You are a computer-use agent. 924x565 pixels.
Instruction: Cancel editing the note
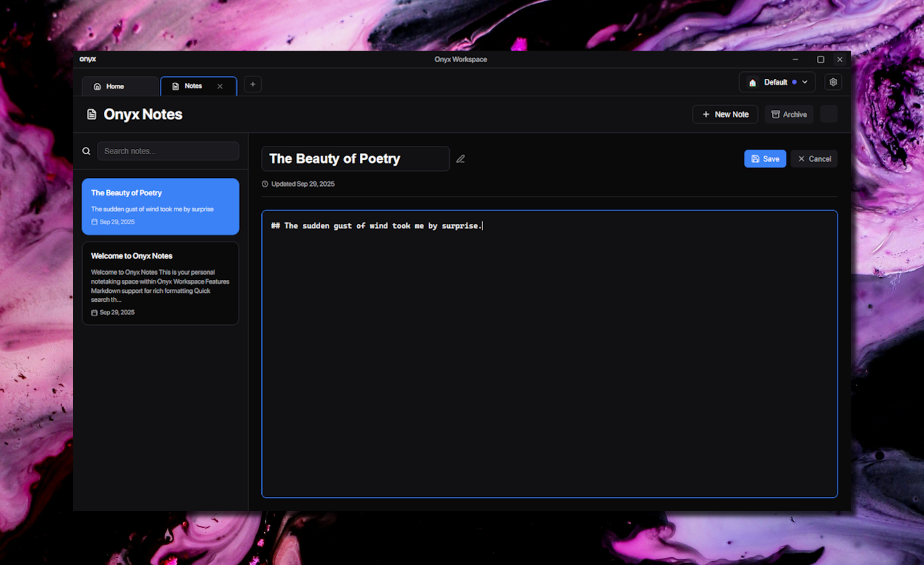814,159
